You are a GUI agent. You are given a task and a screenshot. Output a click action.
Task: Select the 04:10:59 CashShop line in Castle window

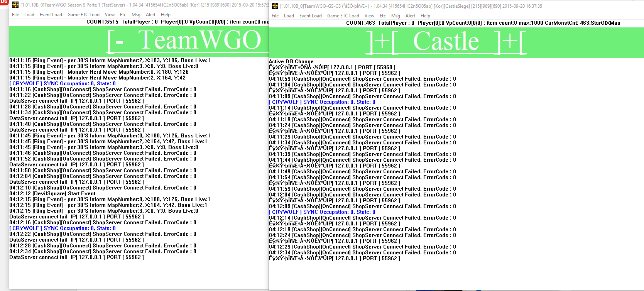362,79
